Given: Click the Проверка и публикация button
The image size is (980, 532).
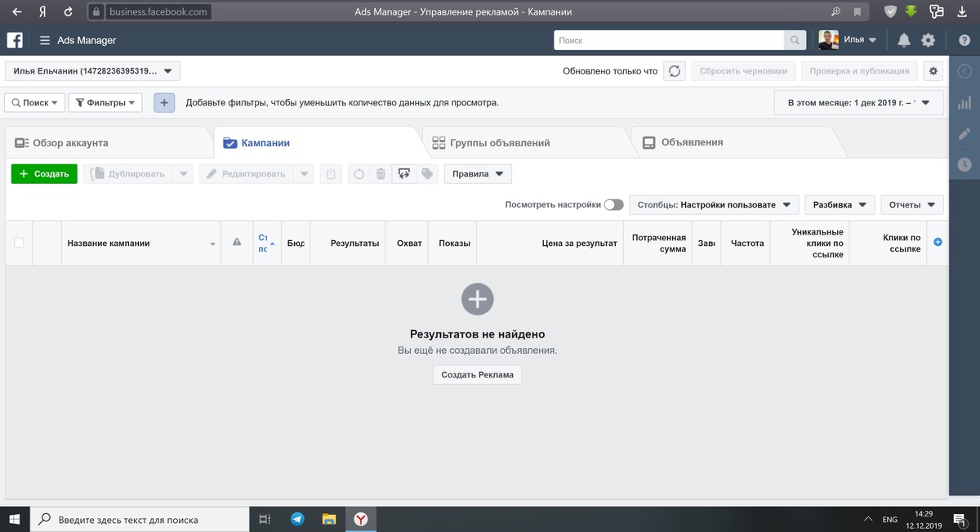Looking at the screenshot, I should (859, 71).
